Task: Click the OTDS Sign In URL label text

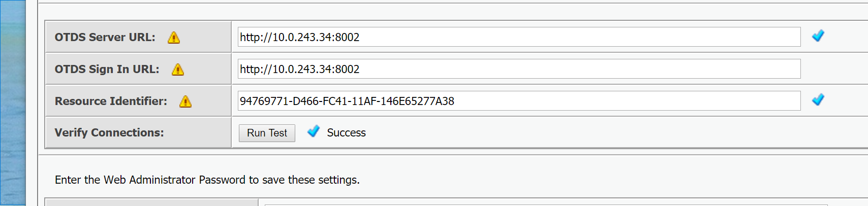Action: pos(107,70)
